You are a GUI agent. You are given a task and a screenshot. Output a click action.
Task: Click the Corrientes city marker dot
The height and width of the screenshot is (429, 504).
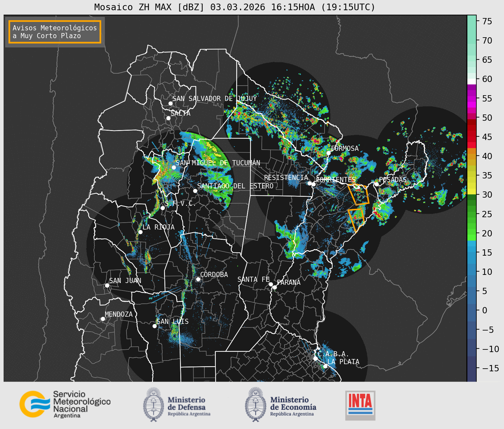pos(313,184)
